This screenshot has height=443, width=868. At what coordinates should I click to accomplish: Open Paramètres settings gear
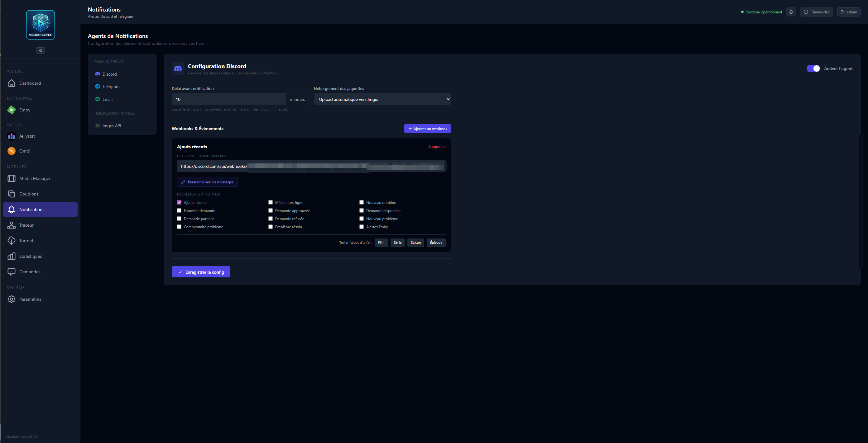[30, 299]
